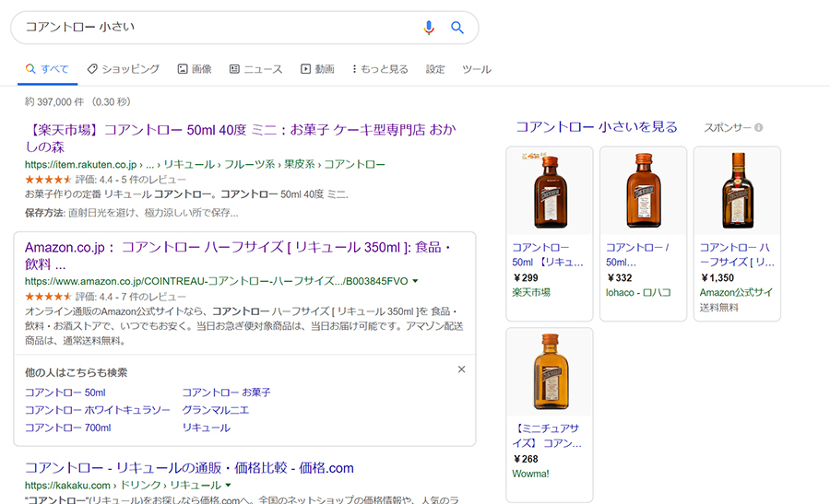Click the item.rakuten.co.jp breadcrumb URL

(x=205, y=165)
